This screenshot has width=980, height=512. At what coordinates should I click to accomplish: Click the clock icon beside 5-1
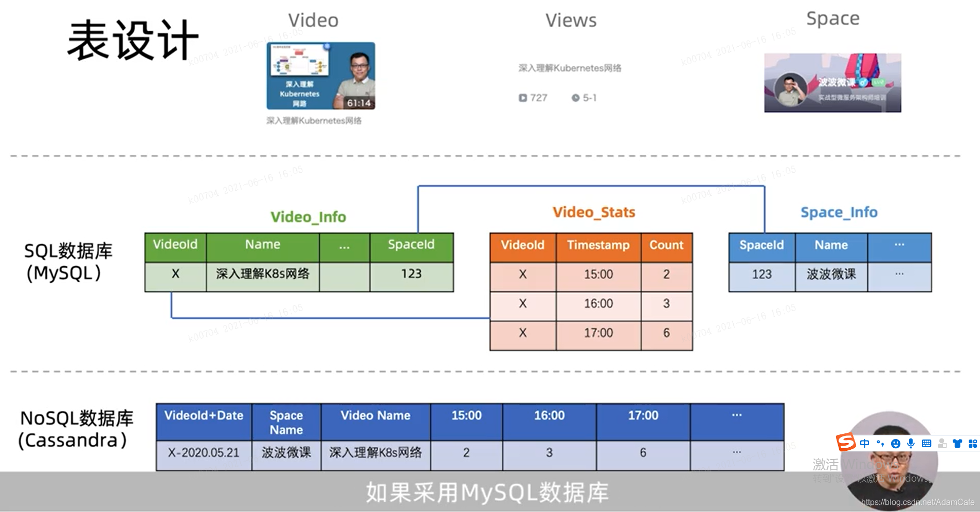[x=575, y=98]
